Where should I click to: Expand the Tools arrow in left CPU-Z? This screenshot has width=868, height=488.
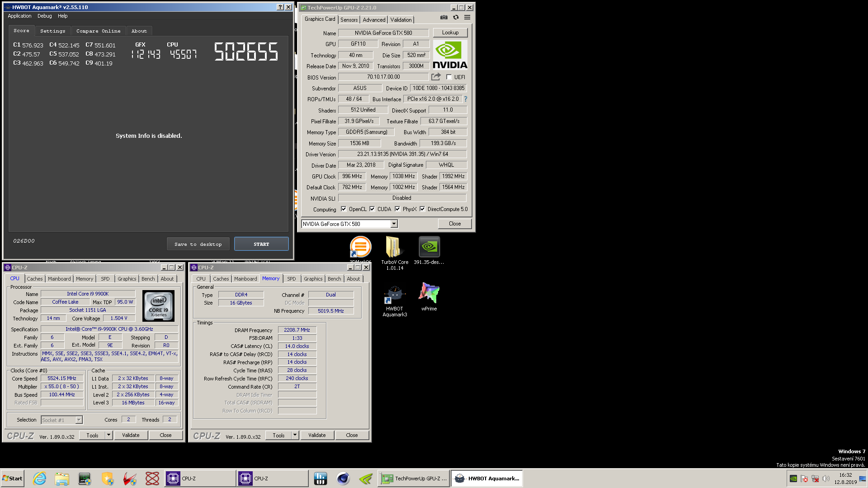point(108,435)
